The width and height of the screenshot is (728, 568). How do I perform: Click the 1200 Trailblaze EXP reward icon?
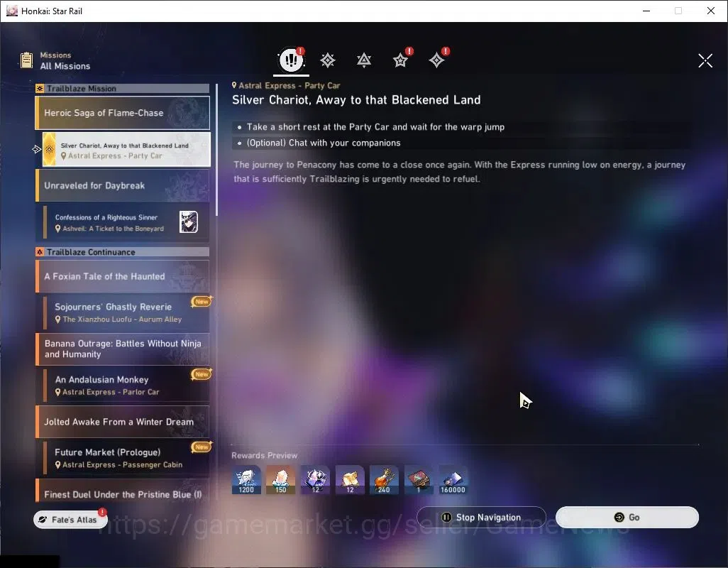(x=246, y=480)
